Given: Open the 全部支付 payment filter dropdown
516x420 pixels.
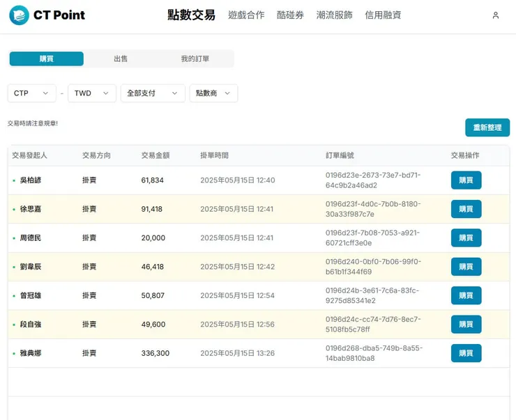Looking at the screenshot, I should [153, 93].
